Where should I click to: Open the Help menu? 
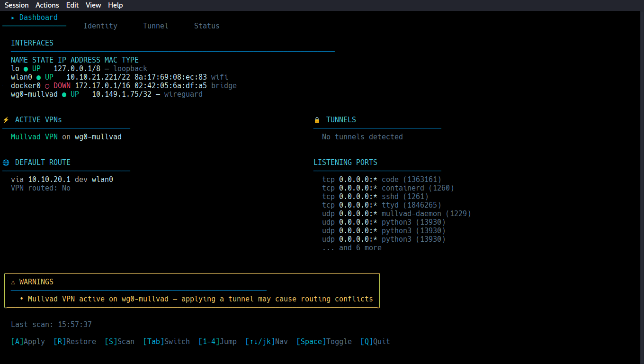(x=115, y=5)
